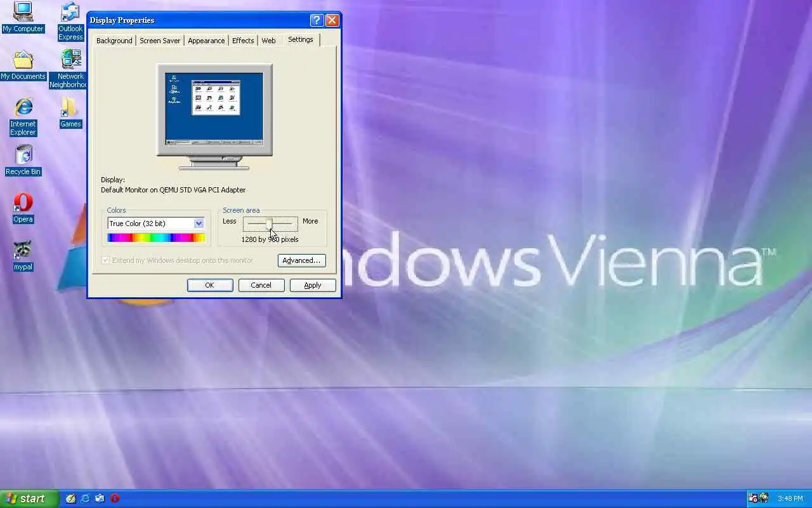This screenshot has height=508, width=812.
Task: Open the Advanced... display settings
Action: (302, 260)
